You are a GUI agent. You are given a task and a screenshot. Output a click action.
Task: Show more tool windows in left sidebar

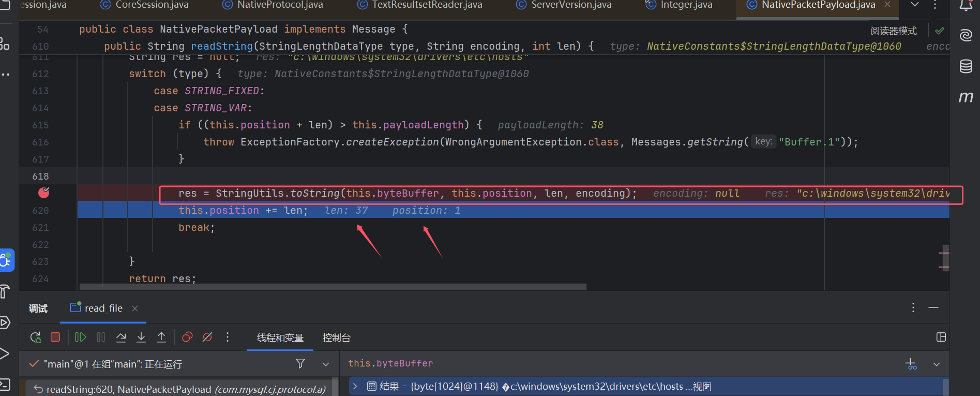click(5, 75)
